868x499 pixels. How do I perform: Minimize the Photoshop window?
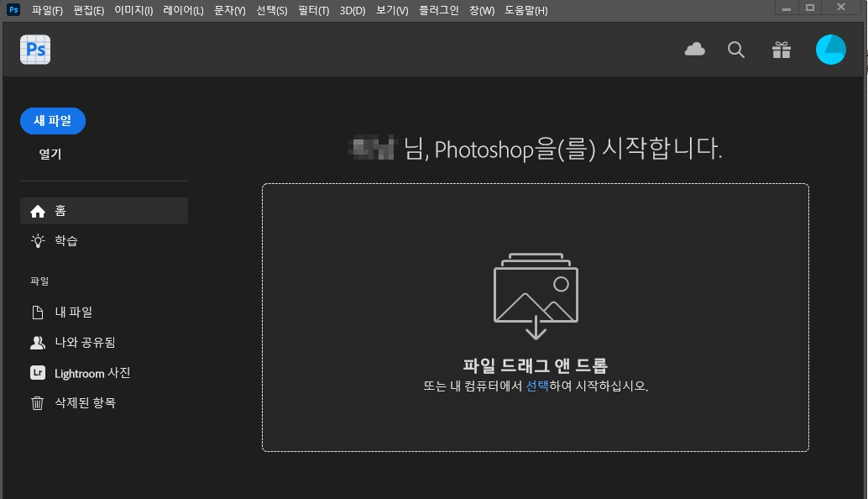click(786, 8)
